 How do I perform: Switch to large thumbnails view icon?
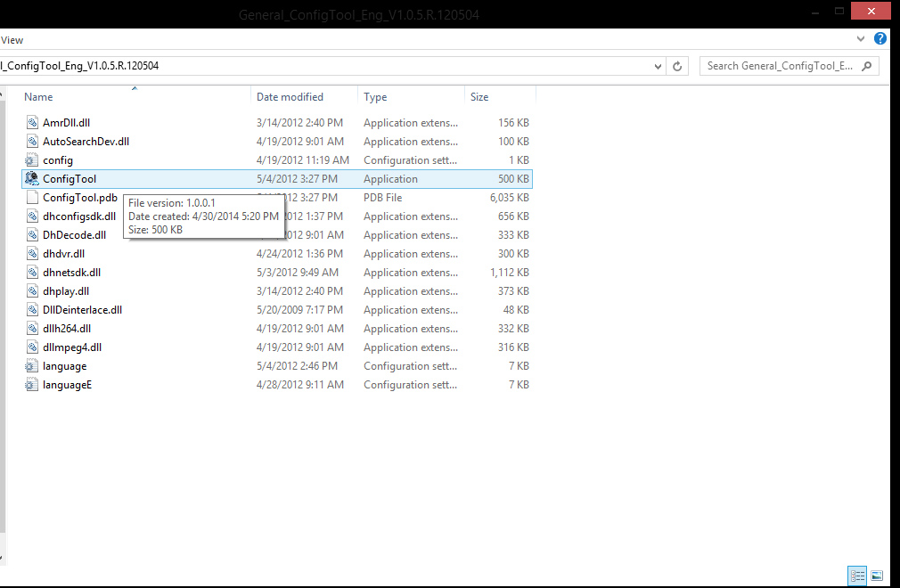click(877, 576)
